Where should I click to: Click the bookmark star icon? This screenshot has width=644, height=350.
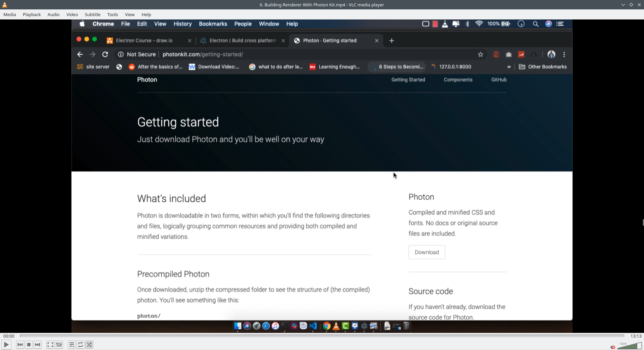pos(480,54)
